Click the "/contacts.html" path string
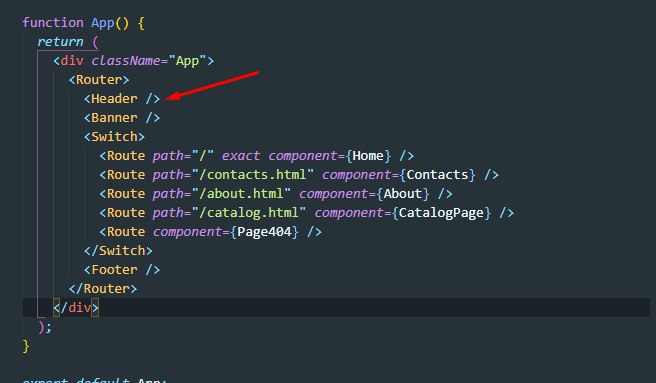 [253, 175]
